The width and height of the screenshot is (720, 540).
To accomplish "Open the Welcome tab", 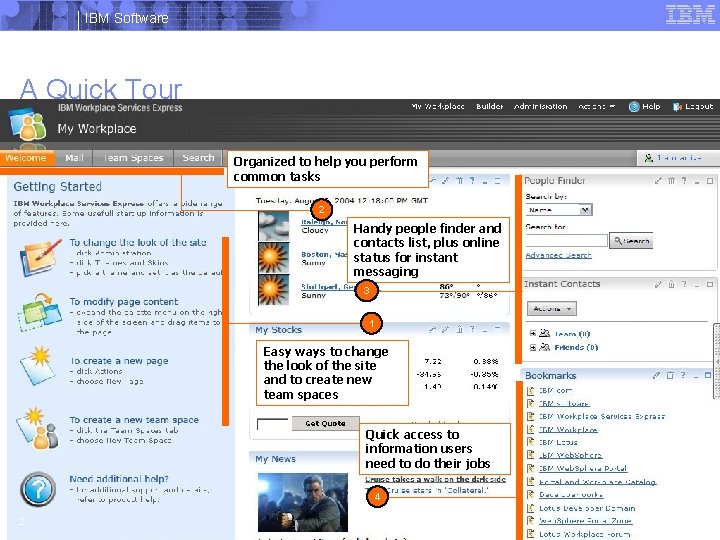I will [x=26, y=158].
